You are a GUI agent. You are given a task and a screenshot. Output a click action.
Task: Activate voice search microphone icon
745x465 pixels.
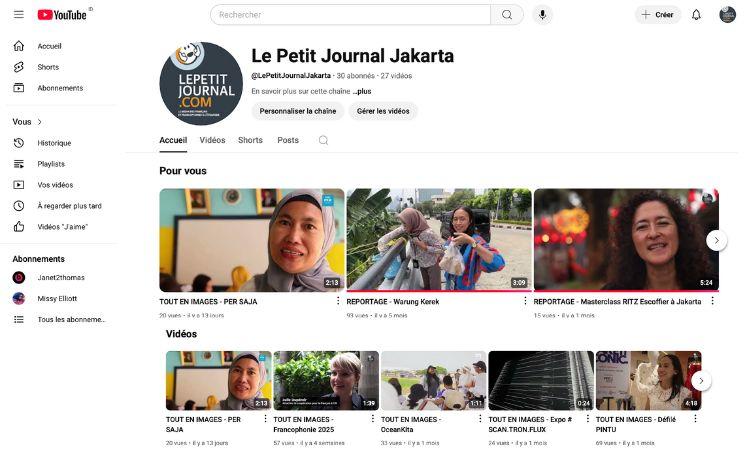(542, 15)
